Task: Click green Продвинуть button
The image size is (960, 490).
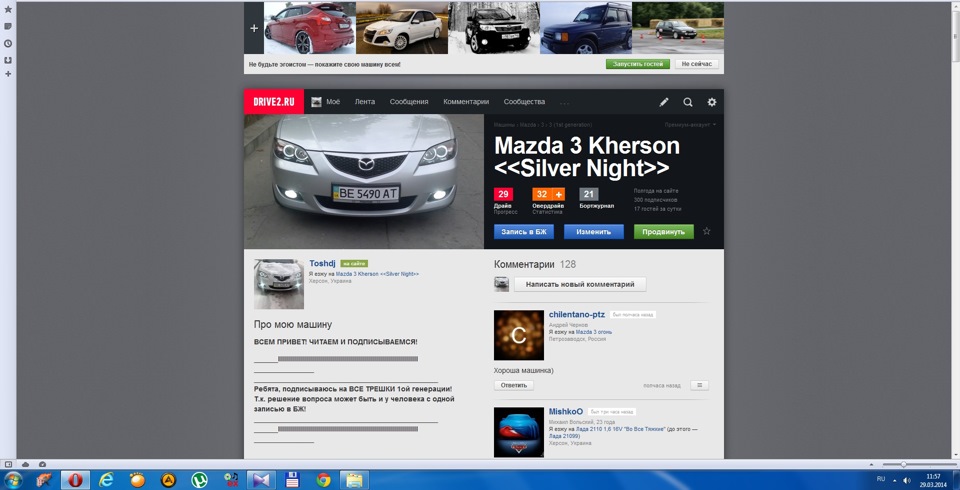Action: [664, 232]
